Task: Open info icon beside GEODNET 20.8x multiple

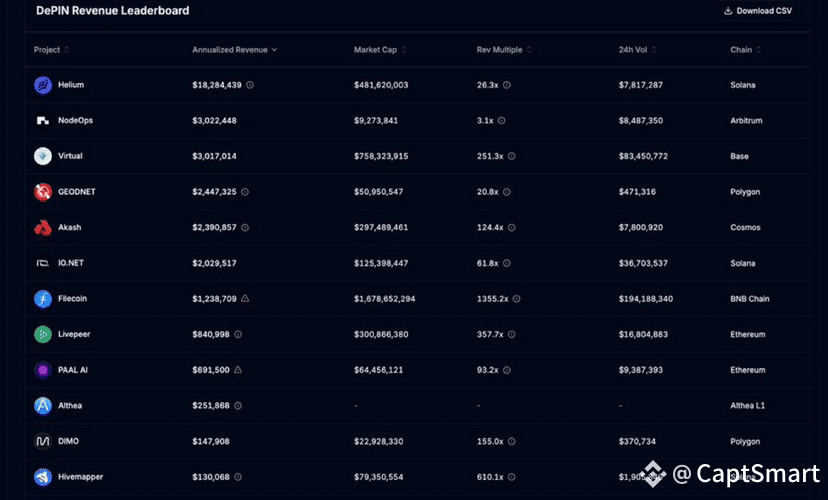Action: pos(506,192)
